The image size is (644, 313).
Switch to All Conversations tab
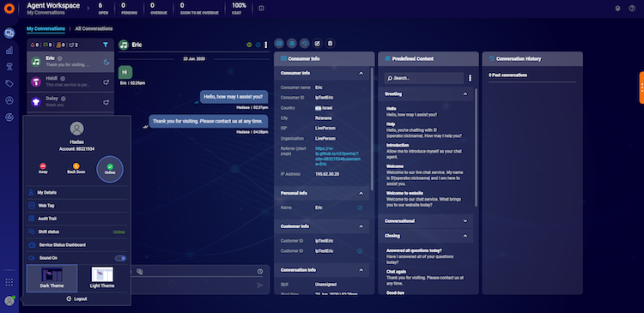tap(94, 28)
